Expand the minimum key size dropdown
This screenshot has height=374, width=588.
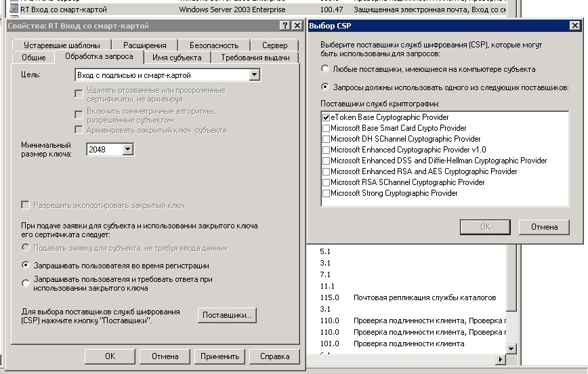point(128,149)
